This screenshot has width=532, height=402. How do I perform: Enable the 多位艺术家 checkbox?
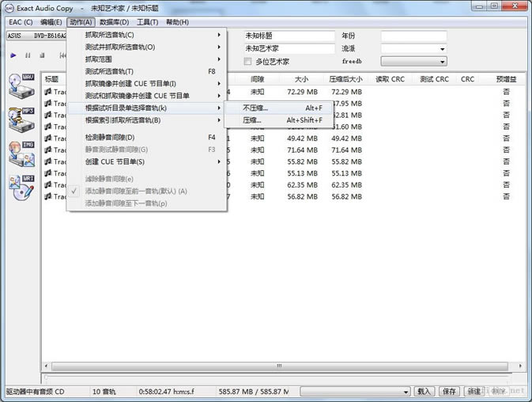[248, 61]
